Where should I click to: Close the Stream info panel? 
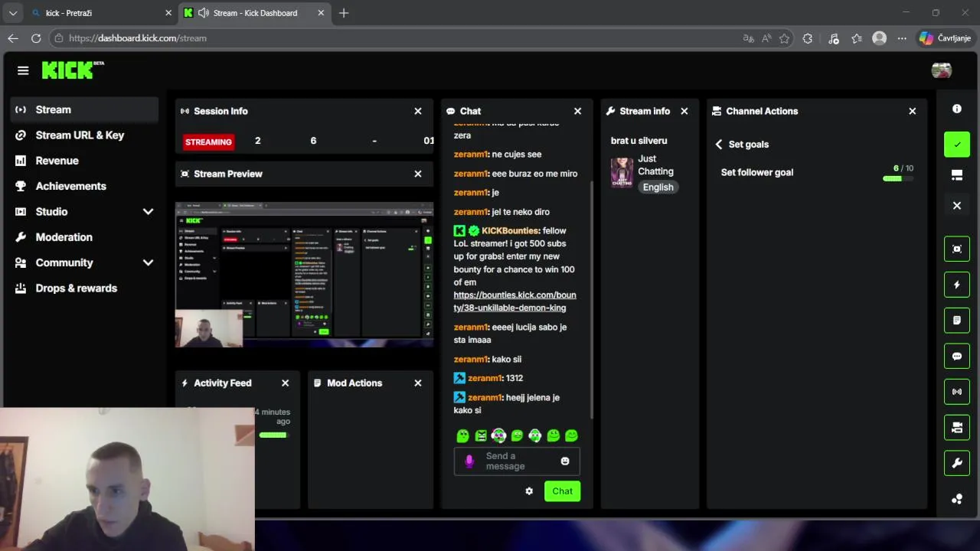pos(684,111)
